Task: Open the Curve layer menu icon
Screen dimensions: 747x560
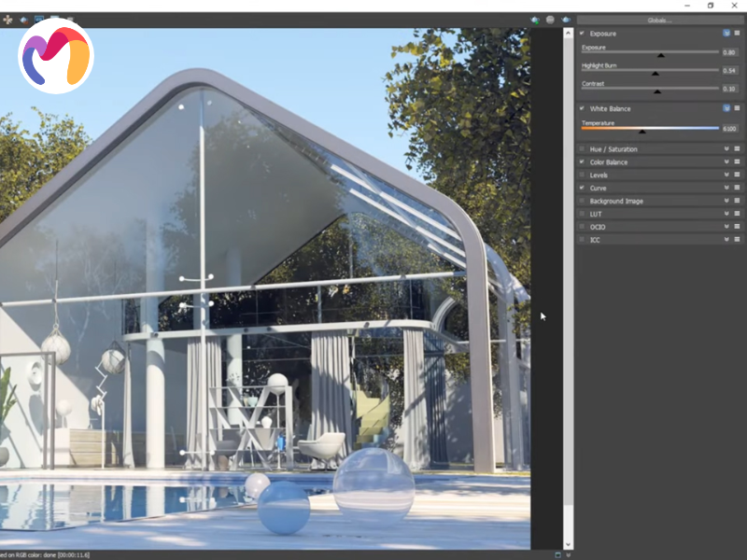Action: pyautogui.click(x=737, y=189)
